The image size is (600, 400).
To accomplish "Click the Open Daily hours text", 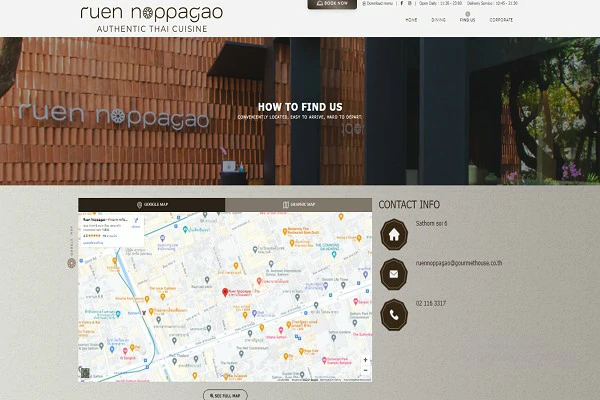I will (440, 3).
